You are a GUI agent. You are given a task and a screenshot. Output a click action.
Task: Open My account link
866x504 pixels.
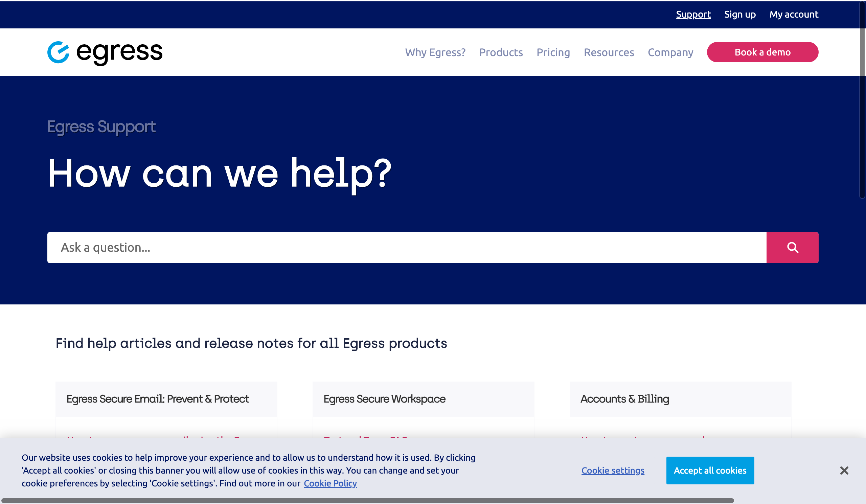click(x=794, y=15)
